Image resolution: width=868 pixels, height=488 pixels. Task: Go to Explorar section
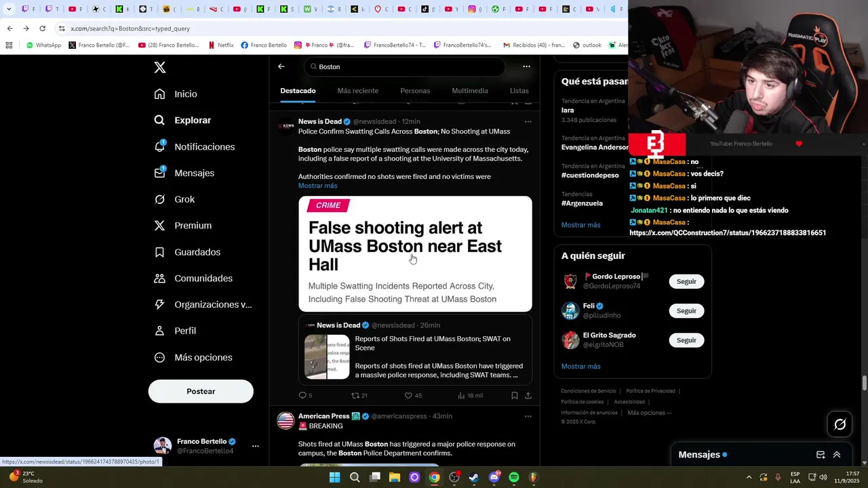pyautogui.click(x=182, y=120)
